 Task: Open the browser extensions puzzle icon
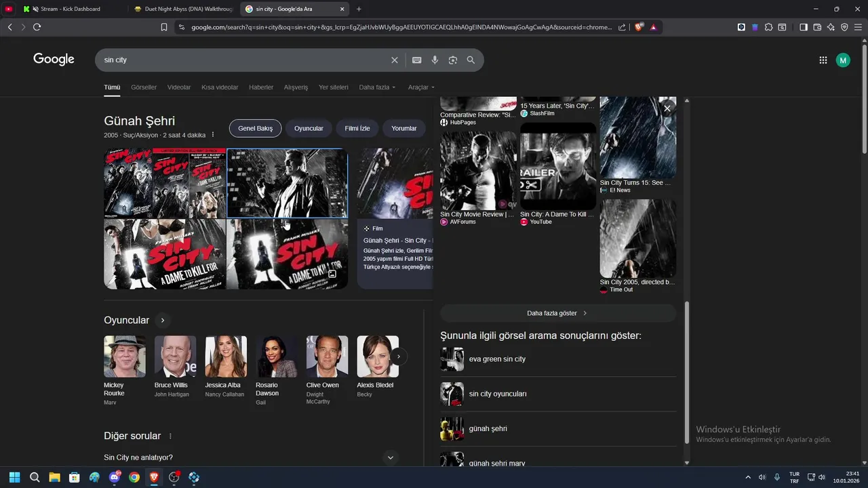[768, 27]
